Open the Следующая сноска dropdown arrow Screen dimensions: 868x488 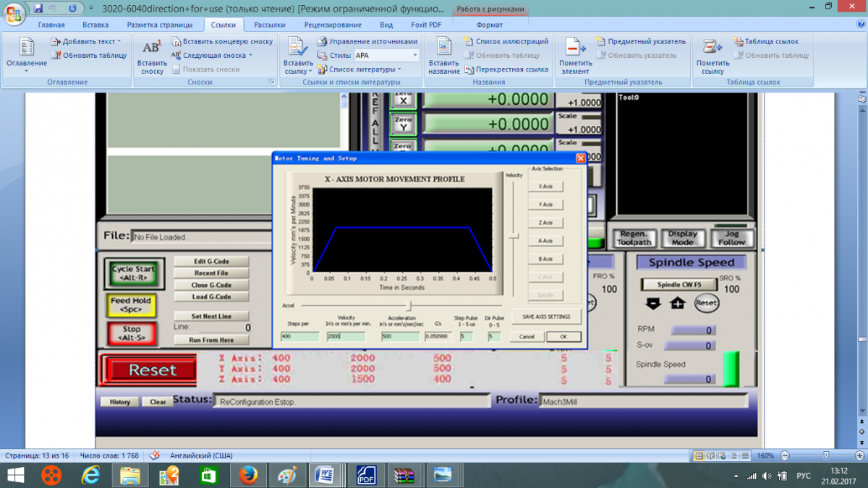(250, 56)
